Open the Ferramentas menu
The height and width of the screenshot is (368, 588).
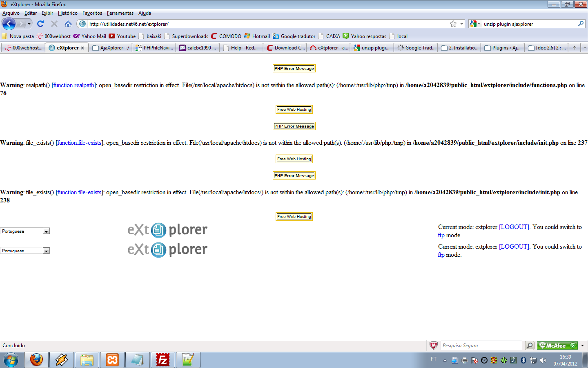tap(120, 13)
